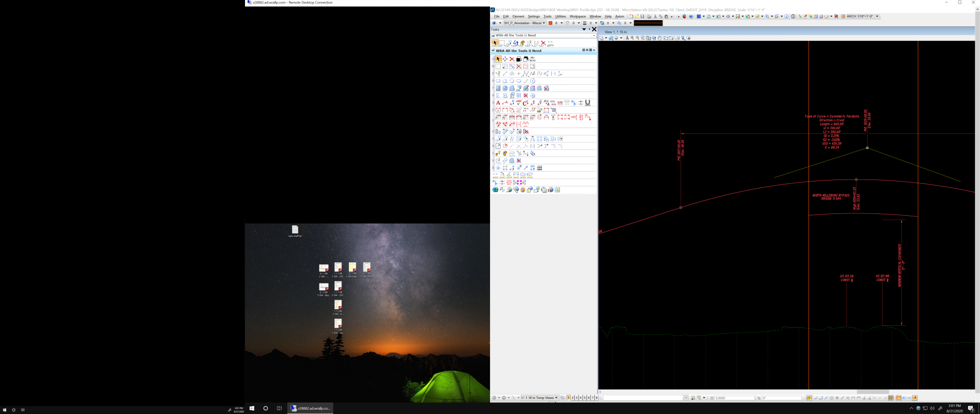
Task: Click the Delete Element red X tool
Action: click(512, 59)
